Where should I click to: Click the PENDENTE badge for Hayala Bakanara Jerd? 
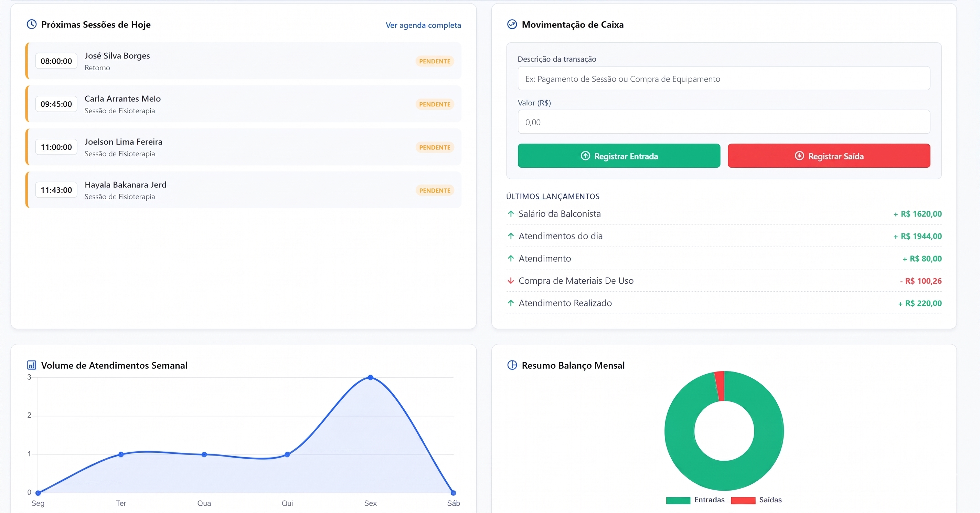point(435,190)
